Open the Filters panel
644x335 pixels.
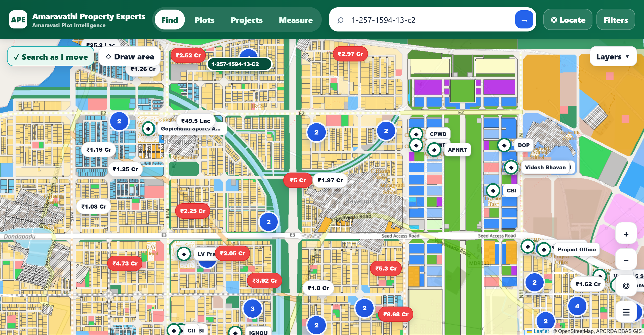click(616, 20)
